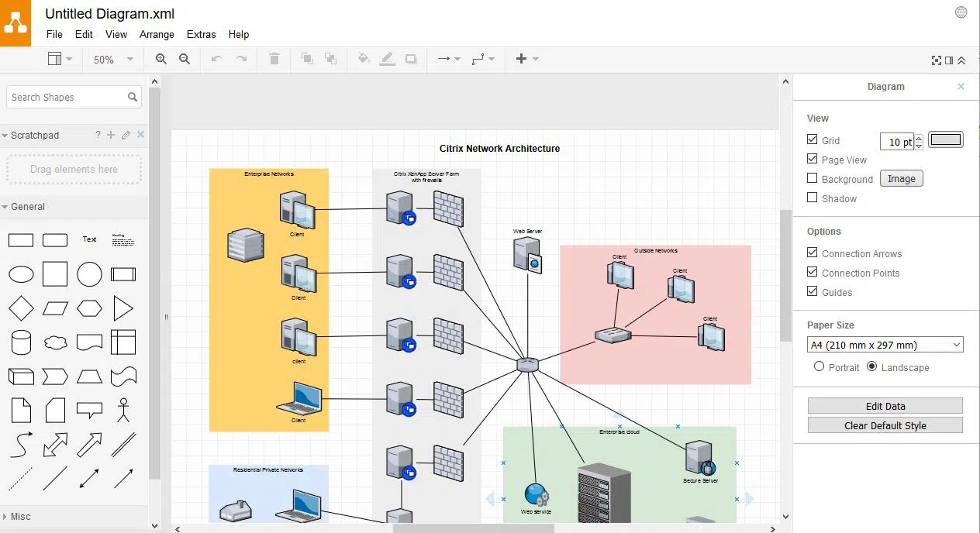Click the grid size 10 pt field
The height and width of the screenshot is (533, 980).
tap(897, 141)
